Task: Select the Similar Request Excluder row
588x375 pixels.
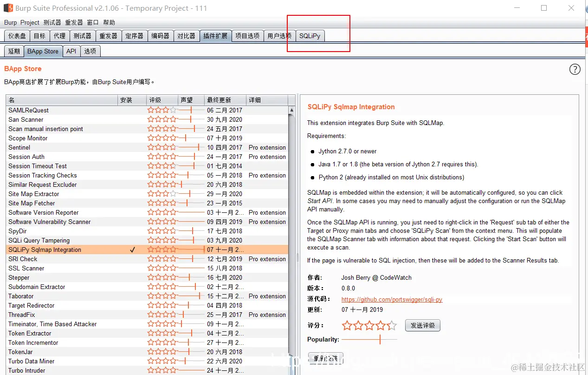Action: click(148, 184)
